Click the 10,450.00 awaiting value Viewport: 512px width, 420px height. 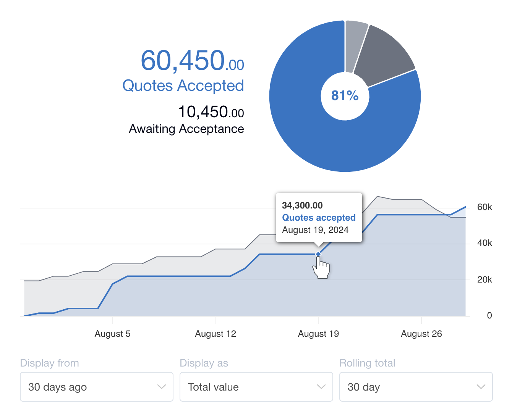click(211, 112)
